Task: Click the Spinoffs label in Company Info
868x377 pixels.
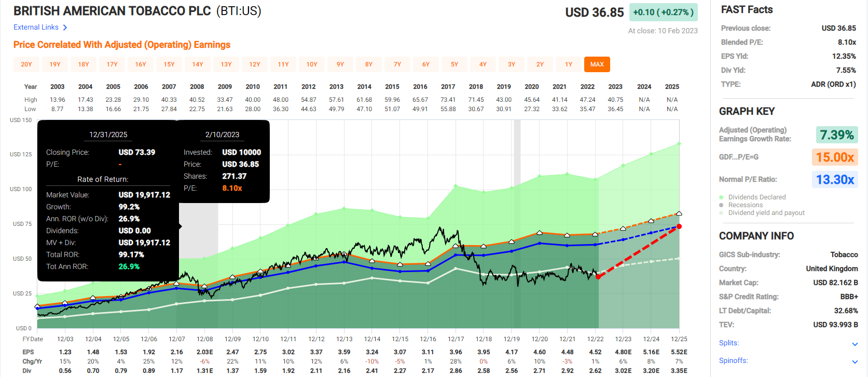Action: click(733, 360)
